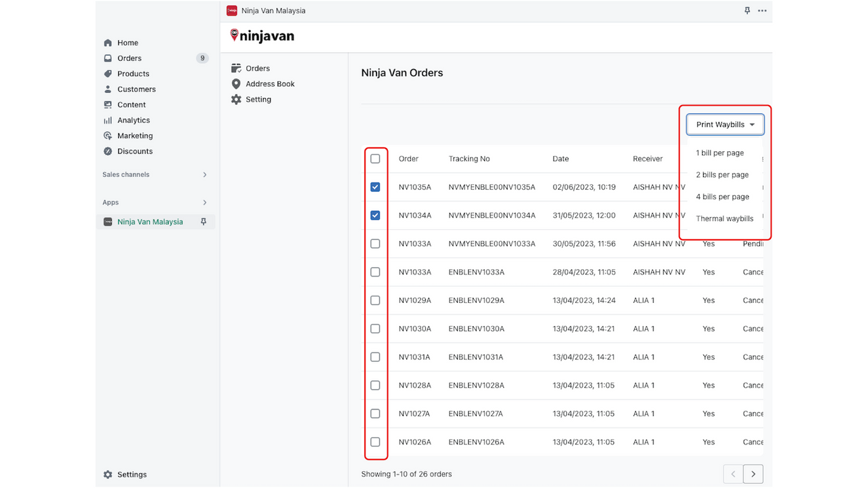Click the pin icon in the top bar

[747, 10]
